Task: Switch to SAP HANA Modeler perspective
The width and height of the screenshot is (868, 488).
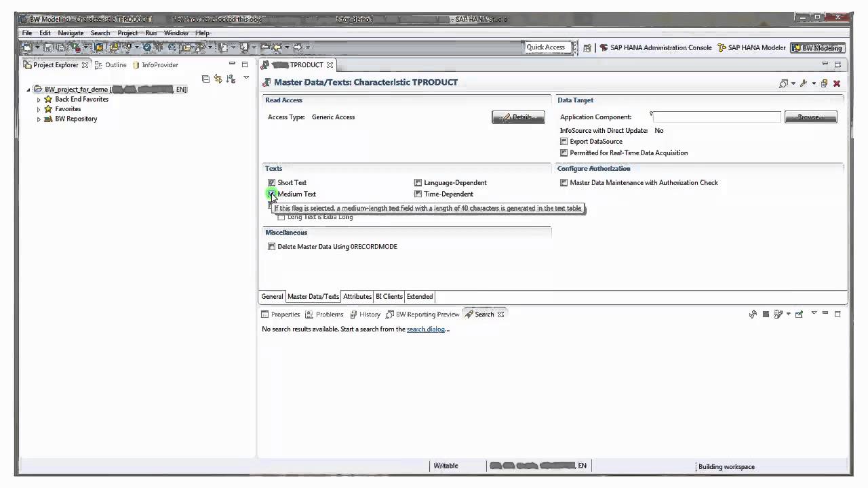Action: pyautogui.click(x=751, y=47)
